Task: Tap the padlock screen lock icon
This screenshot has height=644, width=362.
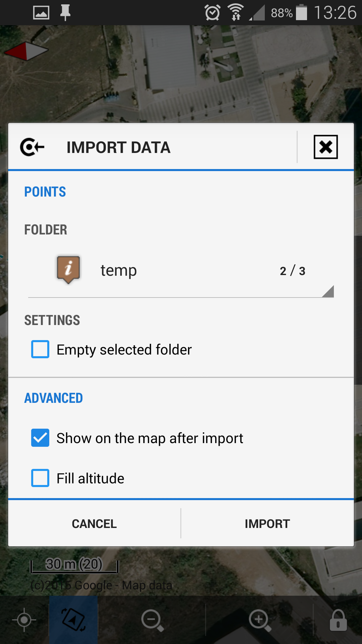Action: [338, 620]
